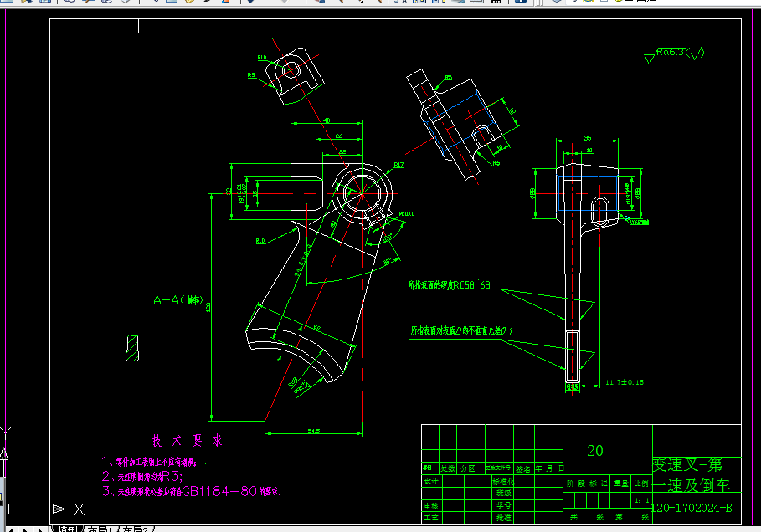Select the 40 width dimension
The image size is (761, 532).
click(327, 120)
